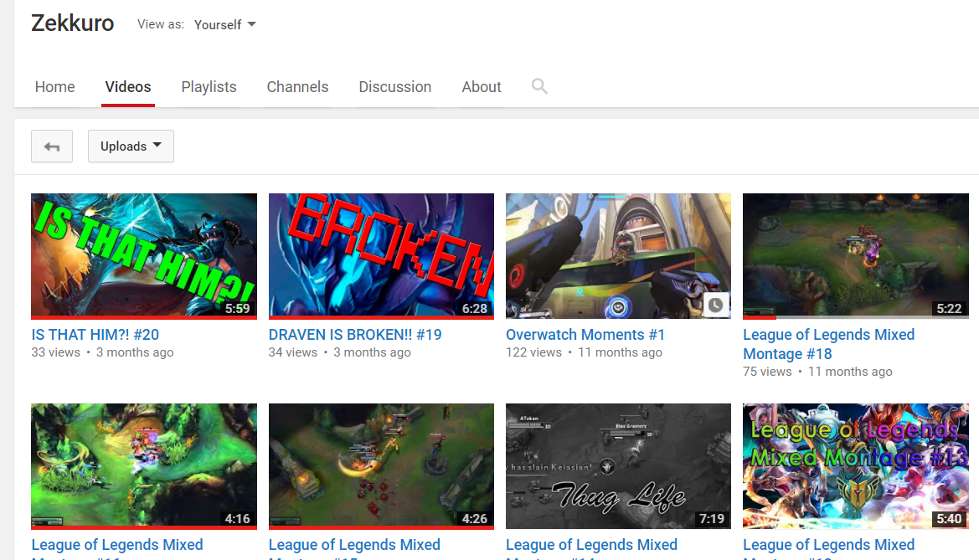Expand the Uploads filter dropdown
The image size is (979, 560).
click(131, 146)
